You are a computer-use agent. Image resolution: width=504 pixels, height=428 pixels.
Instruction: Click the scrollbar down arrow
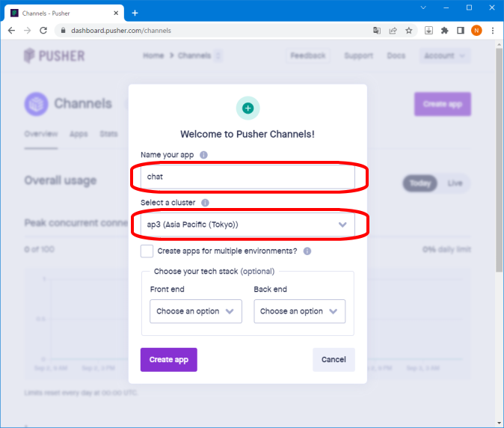point(500,424)
